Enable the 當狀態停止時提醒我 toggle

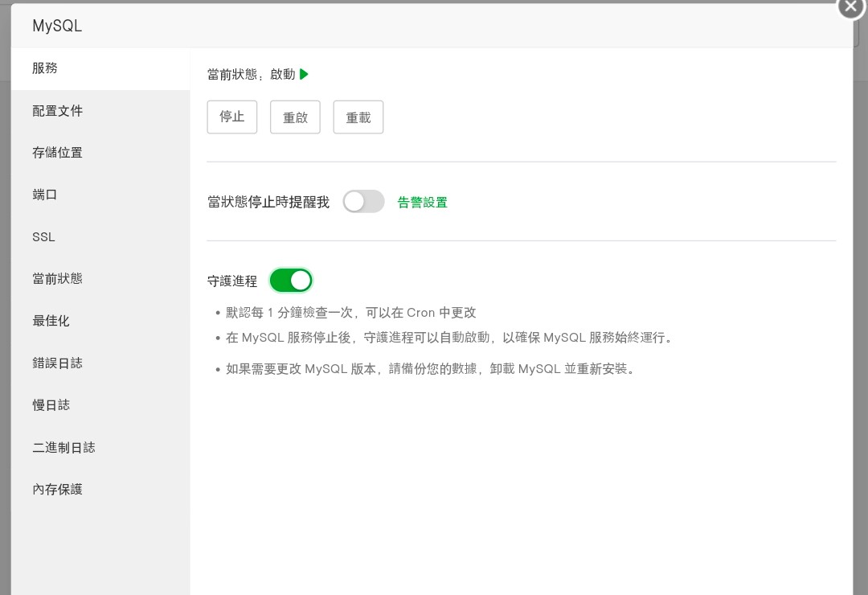(x=363, y=202)
